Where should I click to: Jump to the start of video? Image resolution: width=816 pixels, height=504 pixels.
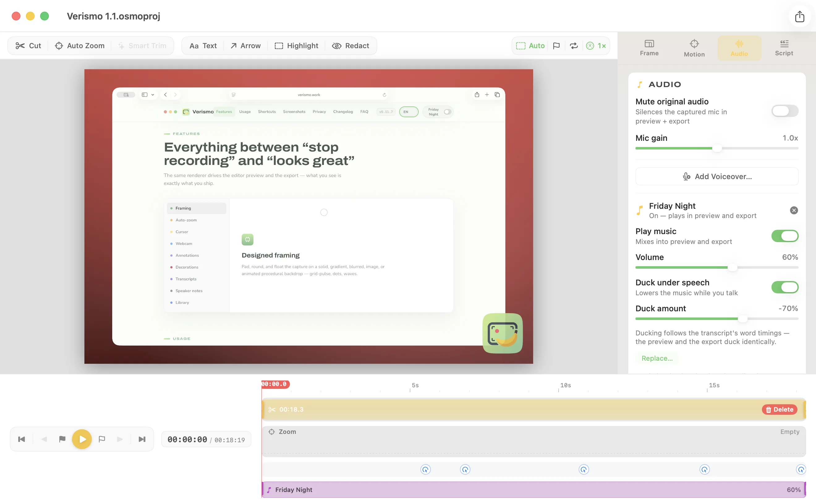22,439
